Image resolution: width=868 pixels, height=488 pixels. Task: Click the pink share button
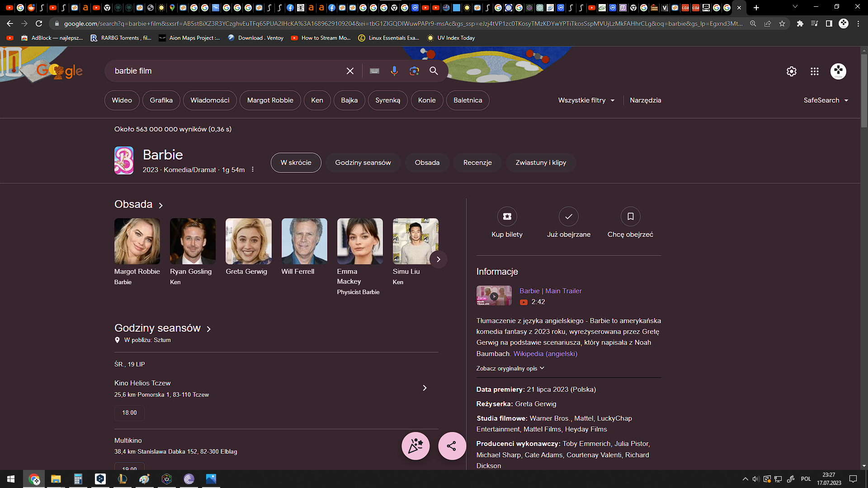click(452, 446)
